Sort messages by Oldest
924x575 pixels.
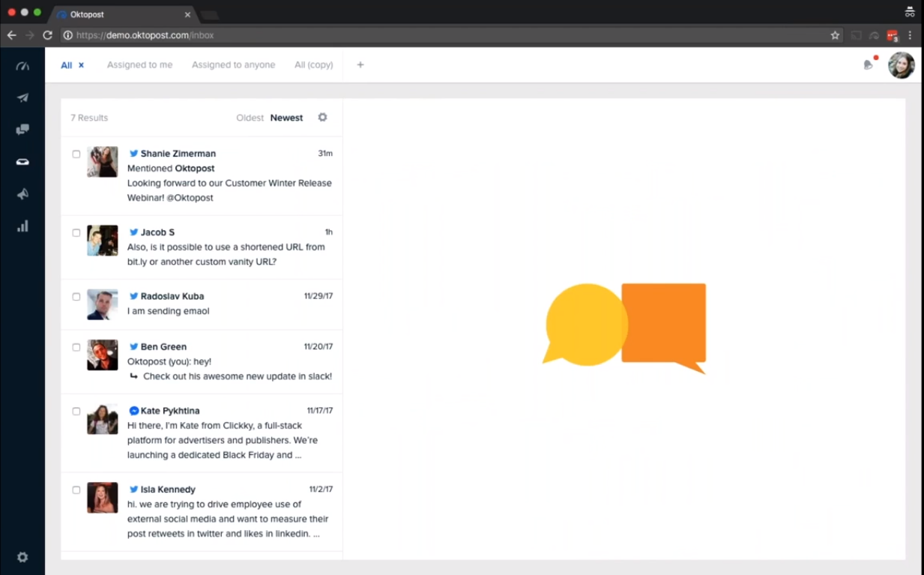250,118
